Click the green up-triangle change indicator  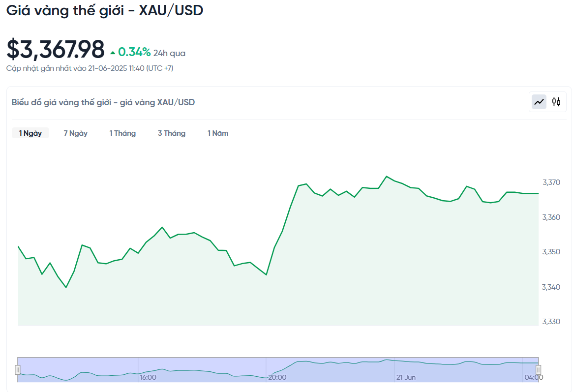tap(113, 53)
